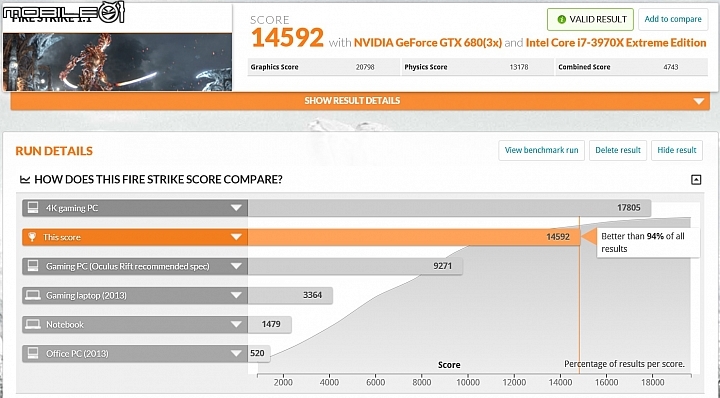Open the Show Result Details bar
The height and width of the screenshot is (398, 720).
[x=360, y=101]
